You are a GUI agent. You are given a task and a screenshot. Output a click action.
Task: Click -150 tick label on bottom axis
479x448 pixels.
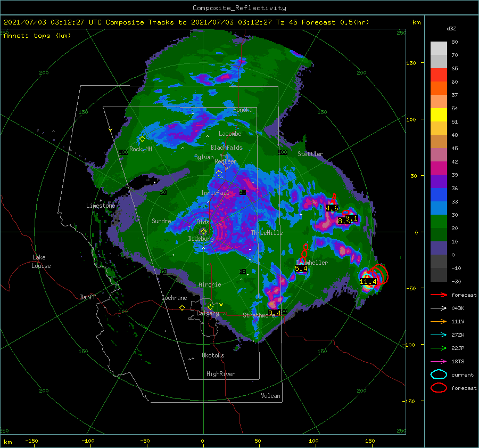point(31,441)
